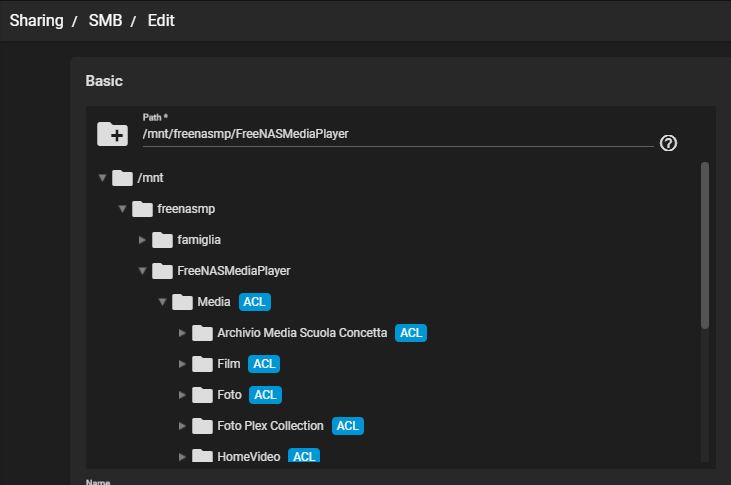Select the FreeNASMediaPlayer folder label
The height and width of the screenshot is (485, 731).
tap(234, 271)
